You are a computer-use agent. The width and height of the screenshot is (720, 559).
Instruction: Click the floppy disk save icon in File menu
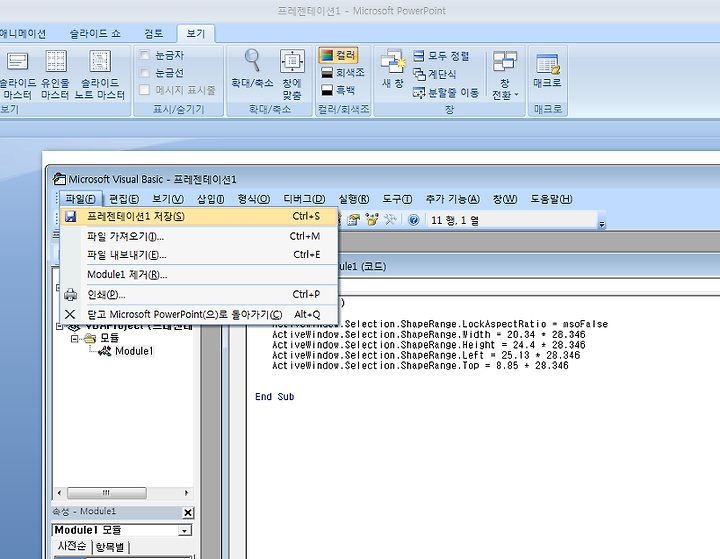click(x=70, y=216)
